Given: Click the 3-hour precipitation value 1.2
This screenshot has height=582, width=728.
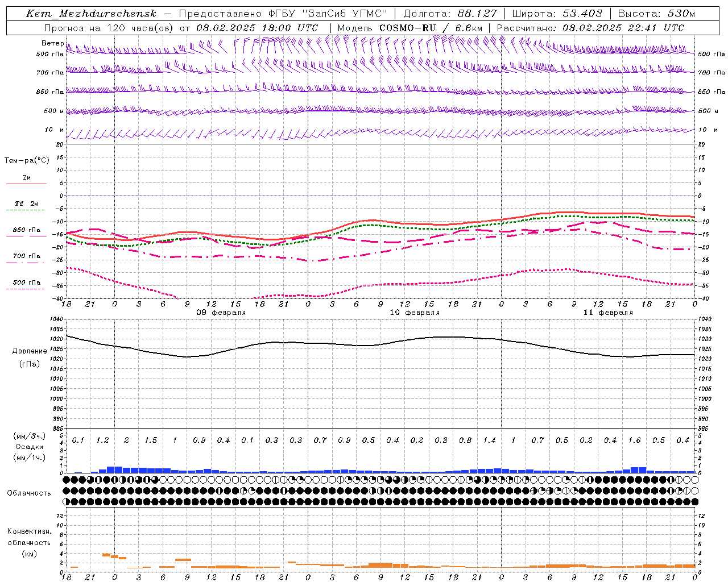Looking at the screenshot, I should [102, 440].
